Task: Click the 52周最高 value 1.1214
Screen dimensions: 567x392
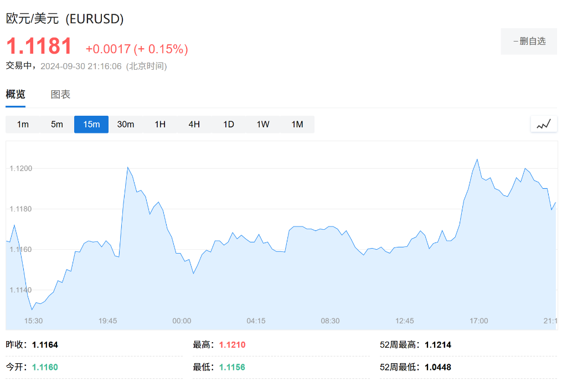Action: point(438,344)
